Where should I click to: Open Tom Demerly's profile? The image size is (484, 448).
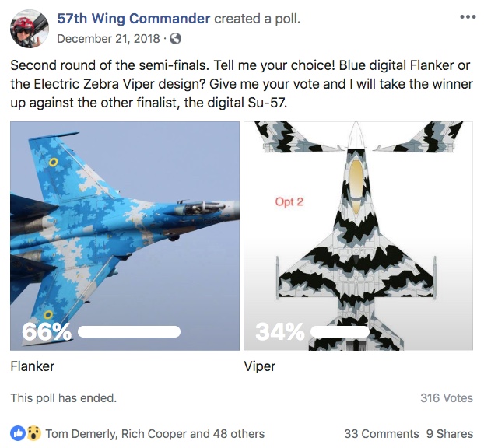click(80, 434)
